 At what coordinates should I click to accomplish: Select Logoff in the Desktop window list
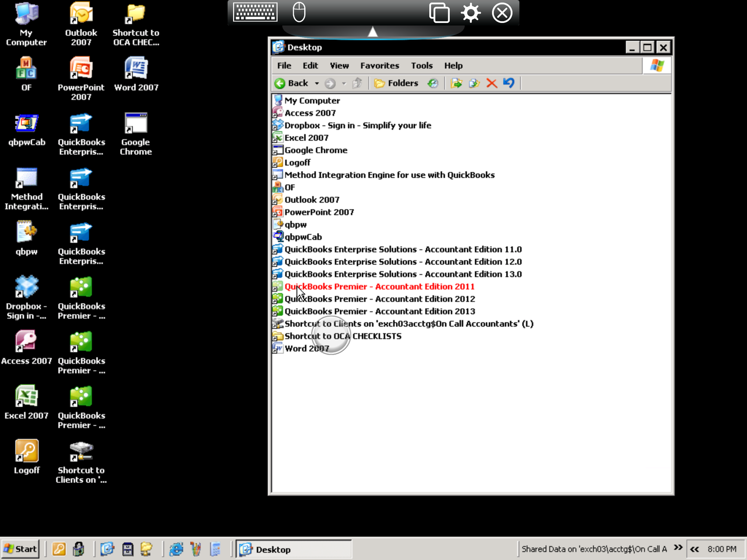tap(292, 163)
